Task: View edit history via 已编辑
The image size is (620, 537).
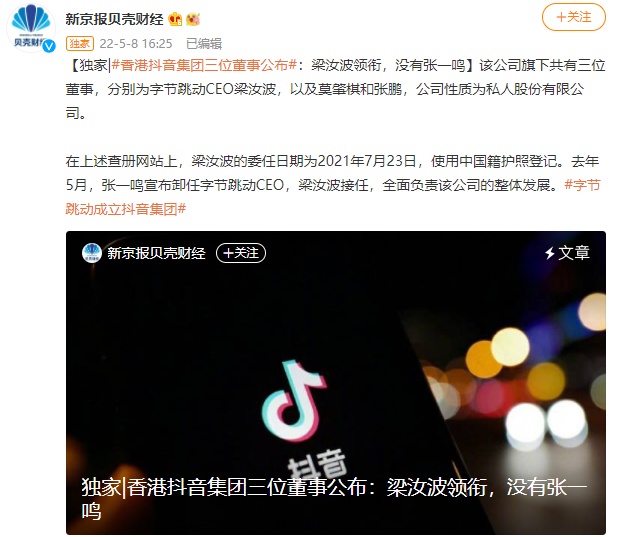Action: point(204,43)
